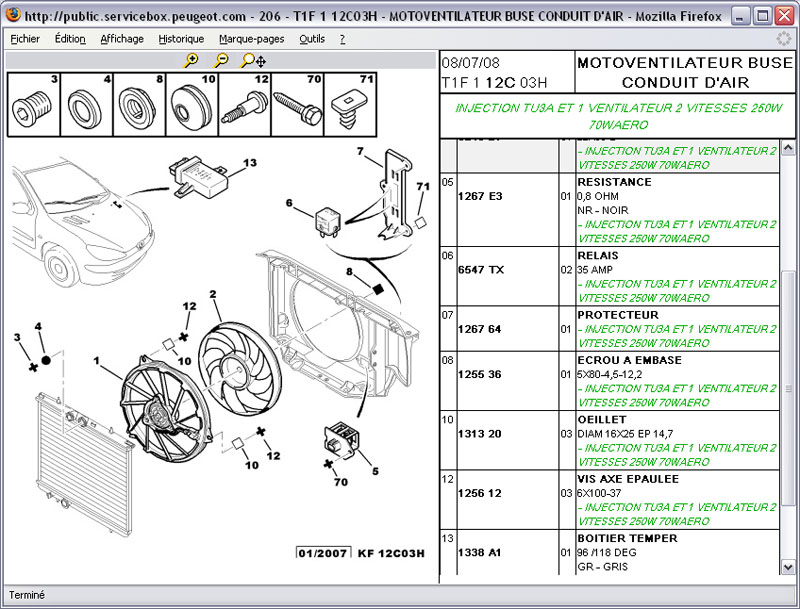Screen dimensions: 800x609
Task: Click the parts list scroll up arrow
Action: 788,148
